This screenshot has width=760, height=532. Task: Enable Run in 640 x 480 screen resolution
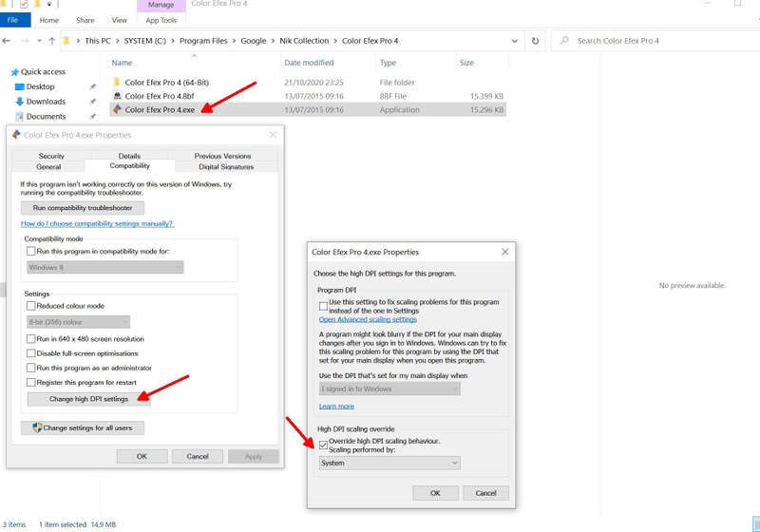[x=31, y=339]
